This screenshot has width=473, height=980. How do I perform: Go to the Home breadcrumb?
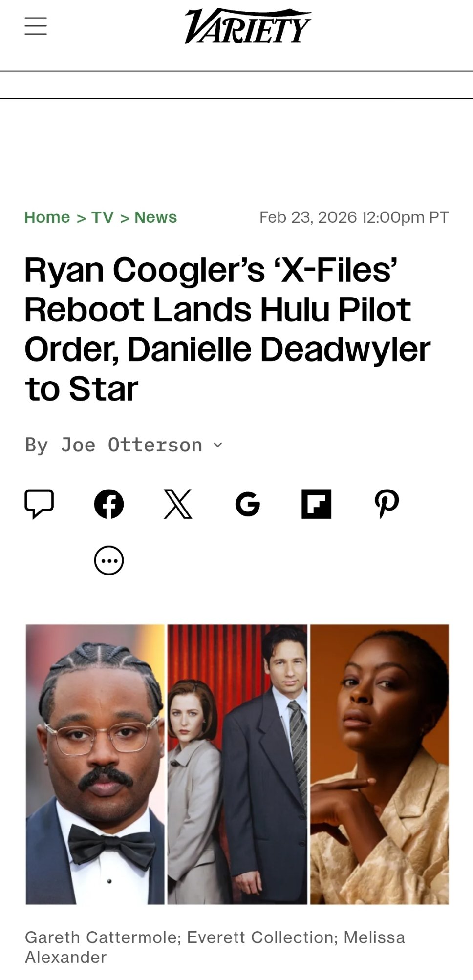pos(47,217)
